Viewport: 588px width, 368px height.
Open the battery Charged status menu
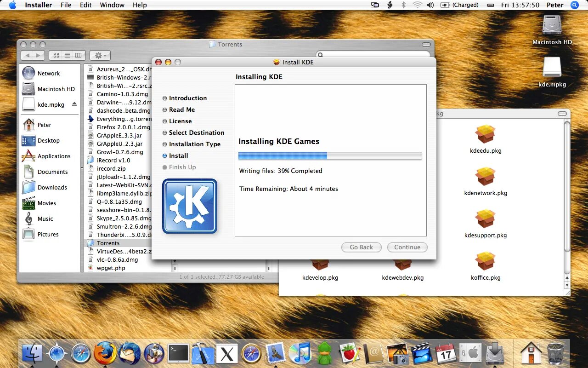coord(460,5)
